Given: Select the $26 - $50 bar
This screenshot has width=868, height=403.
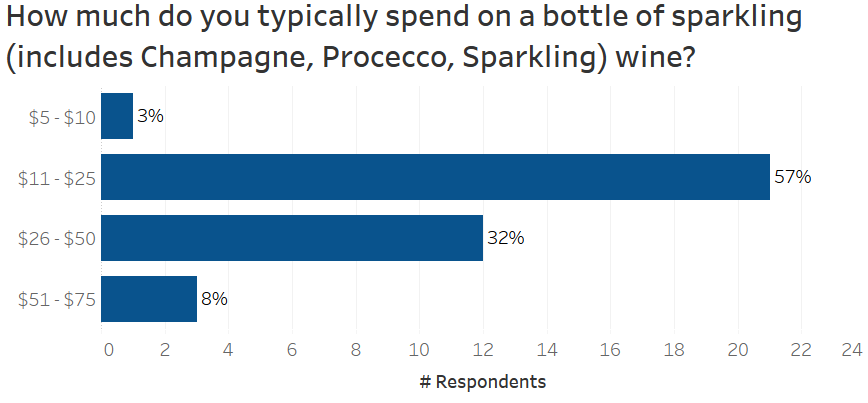Looking at the screenshot, I should (292, 238).
